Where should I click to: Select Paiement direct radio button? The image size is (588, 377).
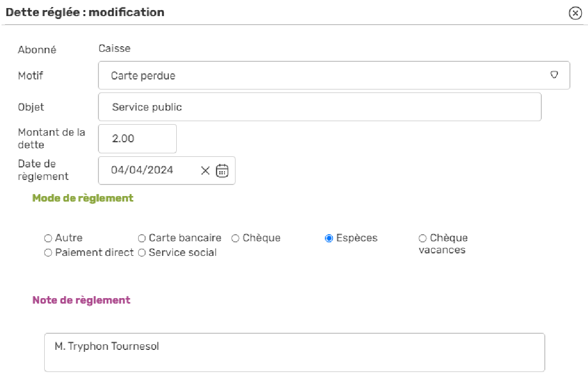tap(48, 253)
